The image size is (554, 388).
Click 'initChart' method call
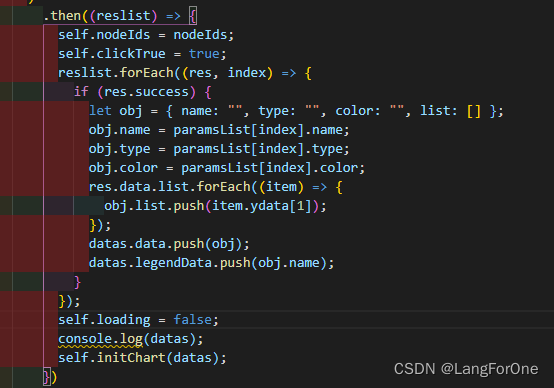(x=131, y=358)
